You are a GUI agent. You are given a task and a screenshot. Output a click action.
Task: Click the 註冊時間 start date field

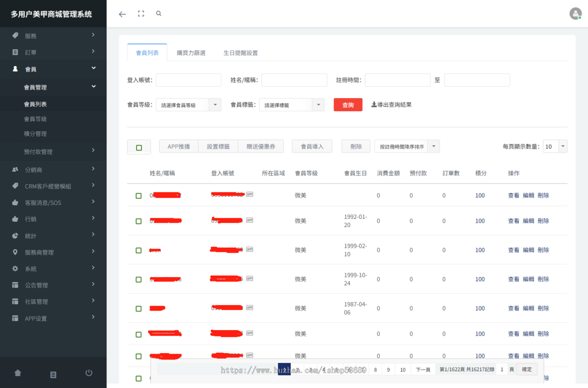point(397,80)
